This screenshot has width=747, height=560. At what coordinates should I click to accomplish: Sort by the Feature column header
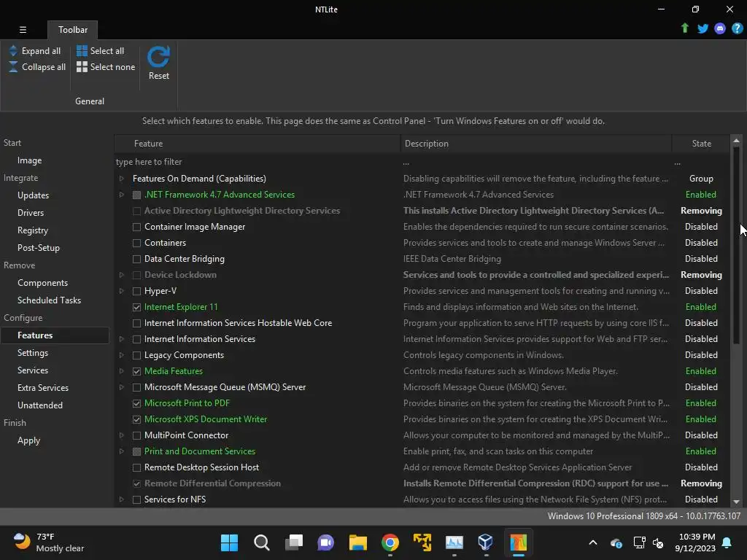click(x=258, y=144)
